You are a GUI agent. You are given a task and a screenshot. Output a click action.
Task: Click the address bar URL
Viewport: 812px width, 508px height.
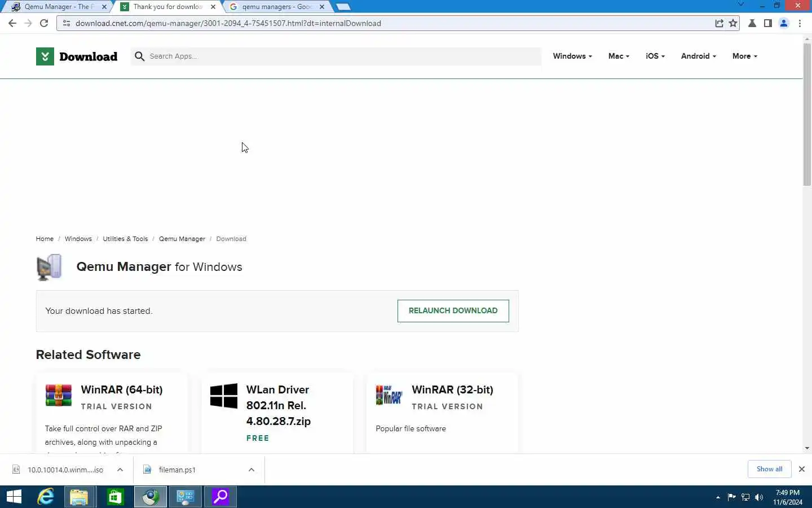pyautogui.click(x=228, y=23)
